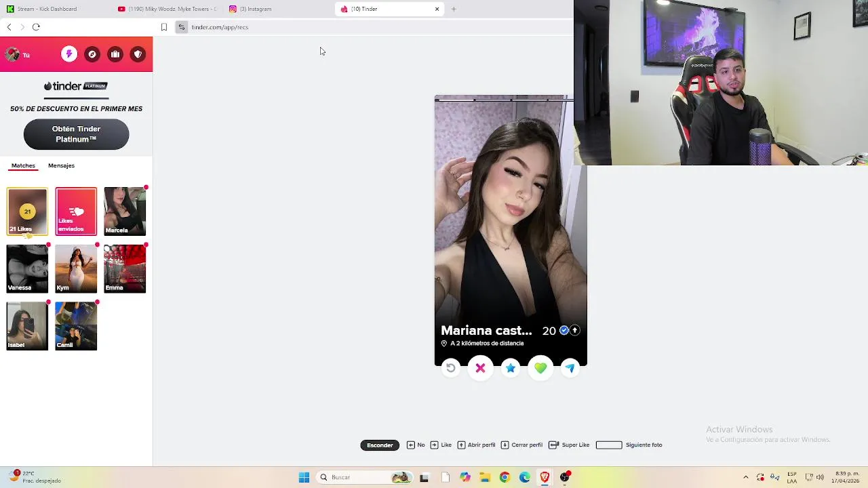Click the Like right-arrow shortcut hint
The width and height of the screenshot is (868, 488).
coord(441,445)
